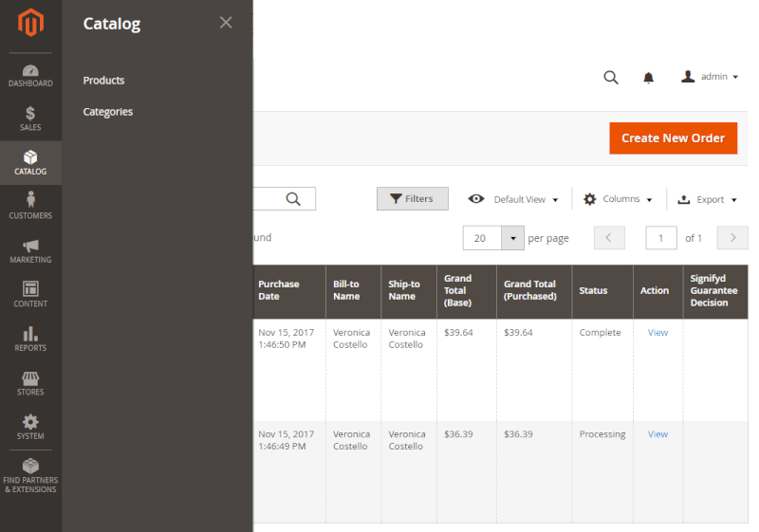Image resolution: width=759 pixels, height=532 pixels.
Task: Expand the Columns dropdown
Action: (x=618, y=199)
